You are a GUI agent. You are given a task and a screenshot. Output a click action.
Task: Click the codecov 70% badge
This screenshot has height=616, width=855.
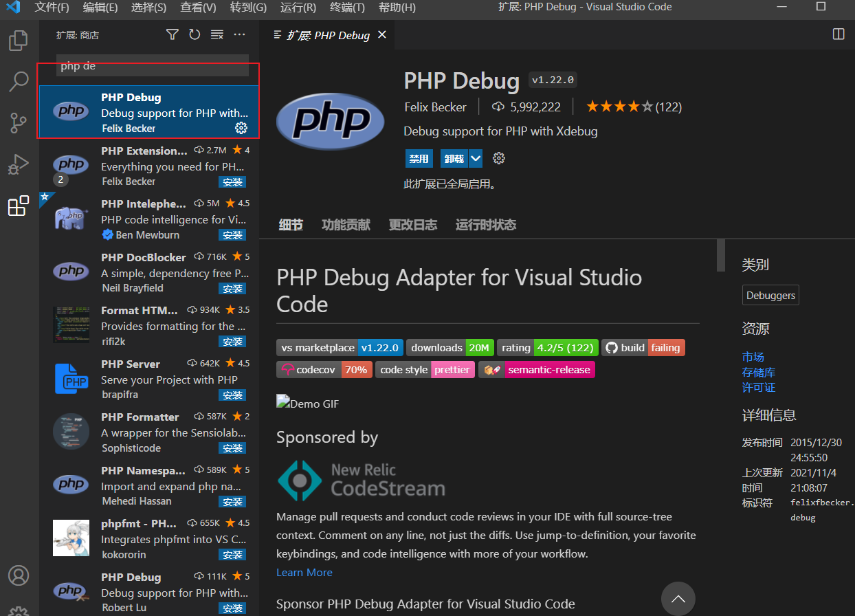pyautogui.click(x=324, y=370)
